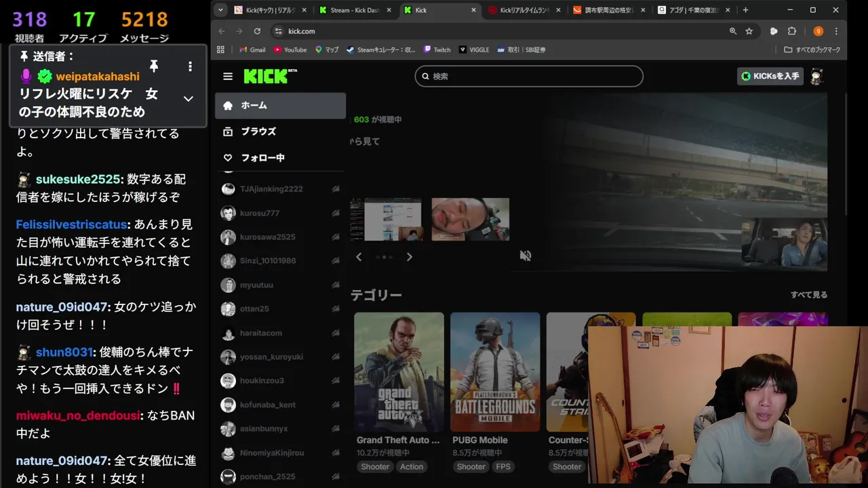
Task: Click the Action tag under Grand Theft Auto
Action: click(412, 466)
